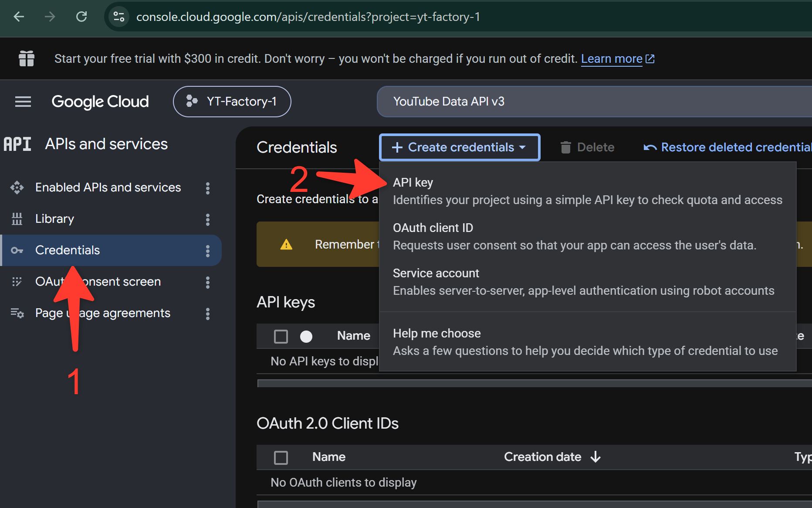The height and width of the screenshot is (508, 812).
Task: Click the Page usage agreements icon
Action: point(17,313)
